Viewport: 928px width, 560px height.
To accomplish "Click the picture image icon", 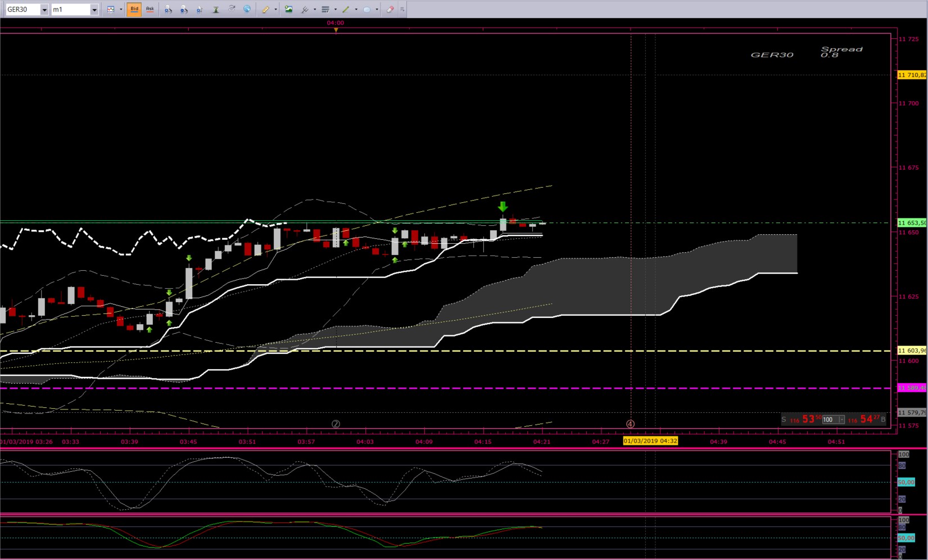I will coord(289,10).
